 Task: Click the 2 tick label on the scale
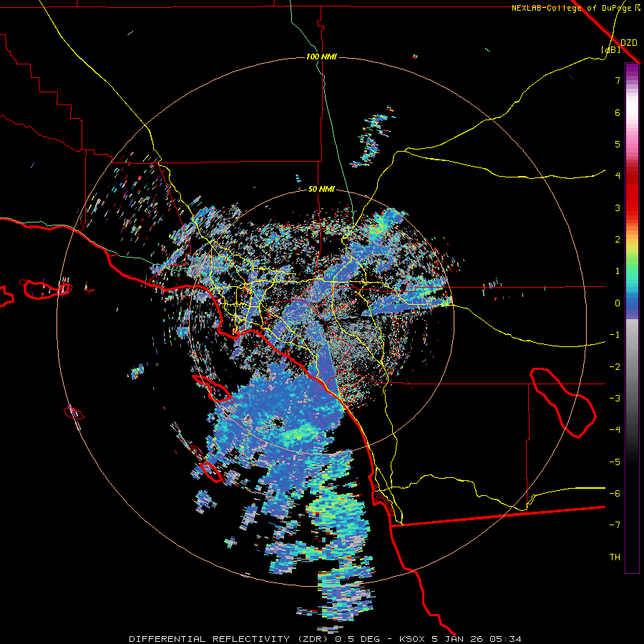click(x=618, y=239)
